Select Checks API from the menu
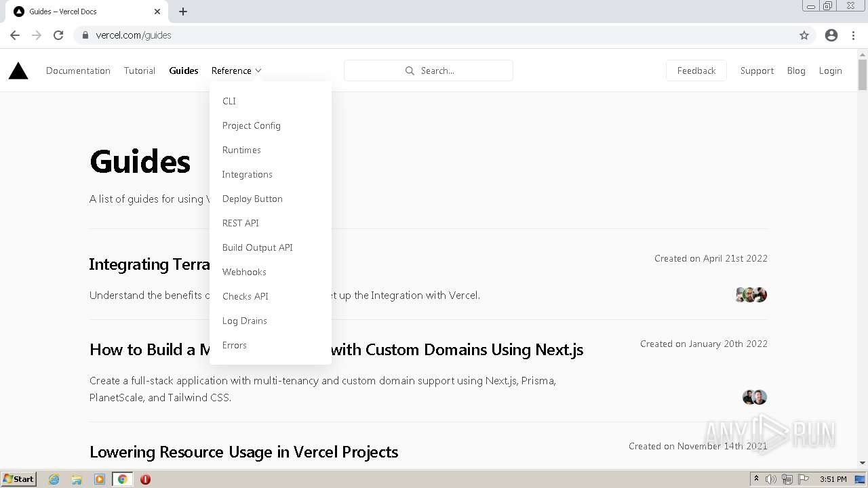 tap(245, 296)
